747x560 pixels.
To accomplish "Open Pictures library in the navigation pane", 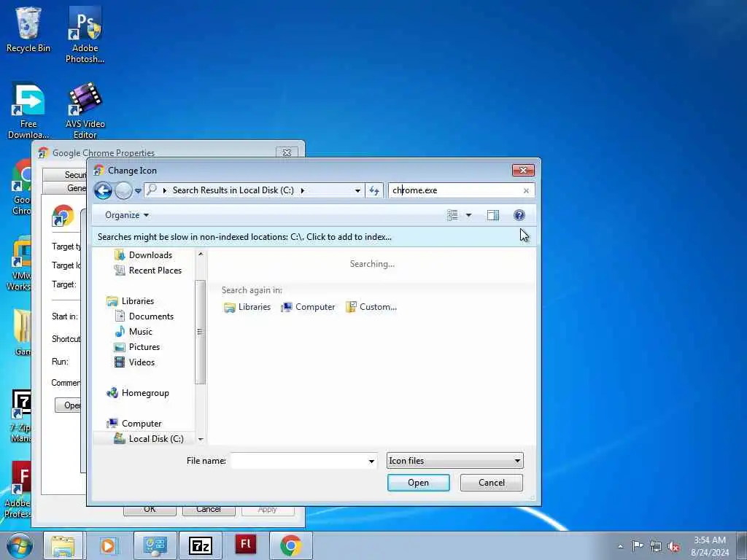I will click(137, 346).
